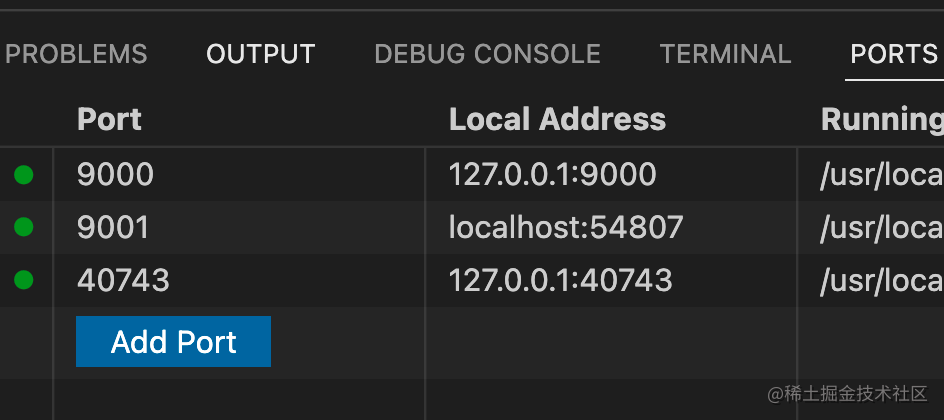Click the running process path for port 40743

point(882,280)
